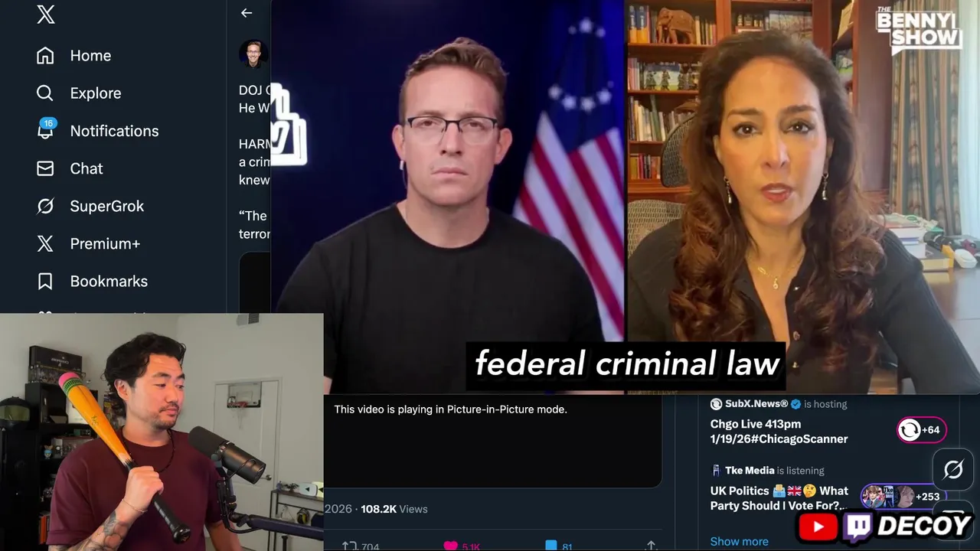Screen dimensions: 980x551
Task: Click Show more under live spaces
Action: [739, 541]
